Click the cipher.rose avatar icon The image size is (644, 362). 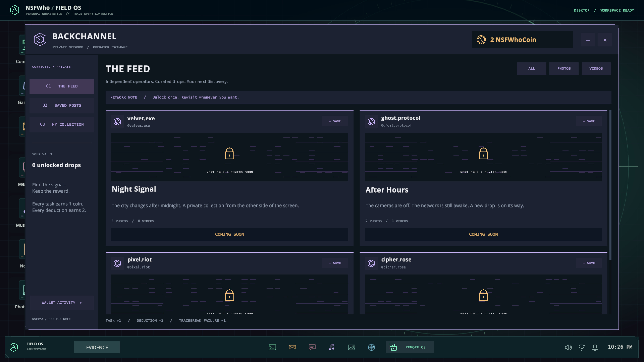371,263
